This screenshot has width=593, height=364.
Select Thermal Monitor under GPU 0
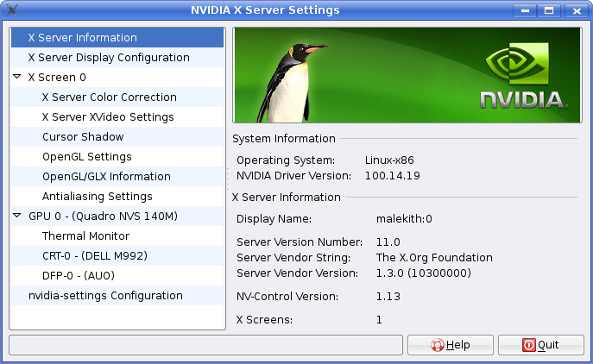pyautogui.click(x=85, y=236)
